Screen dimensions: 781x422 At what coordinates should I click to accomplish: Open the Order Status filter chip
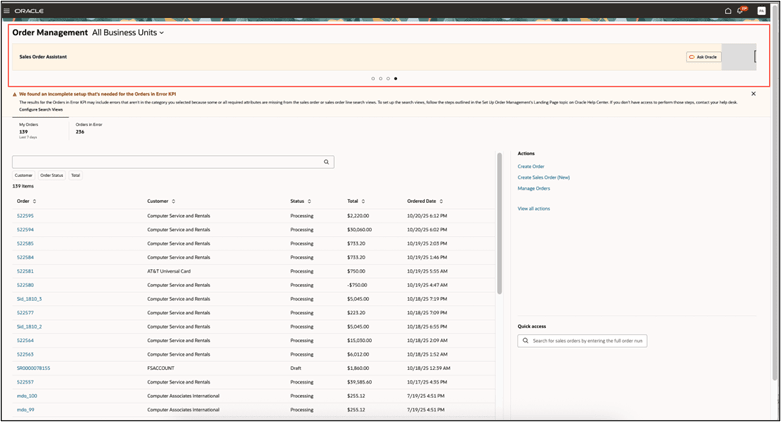click(52, 175)
